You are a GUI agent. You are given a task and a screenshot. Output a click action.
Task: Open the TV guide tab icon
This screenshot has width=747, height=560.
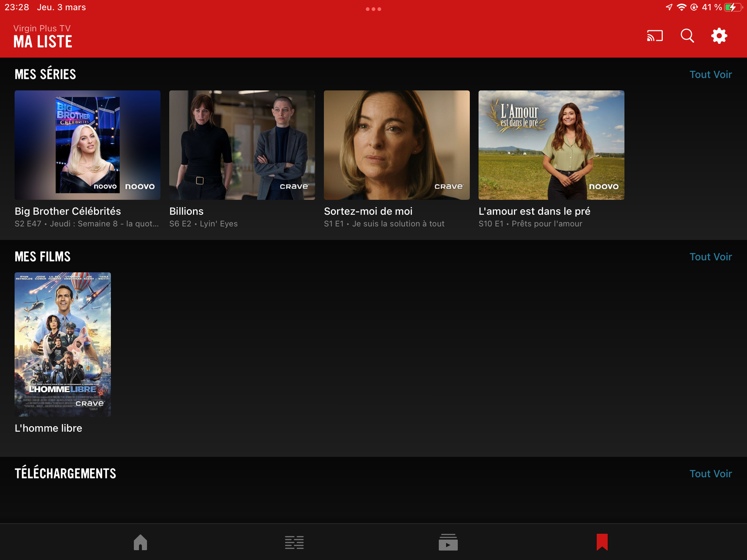[x=294, y=542]
